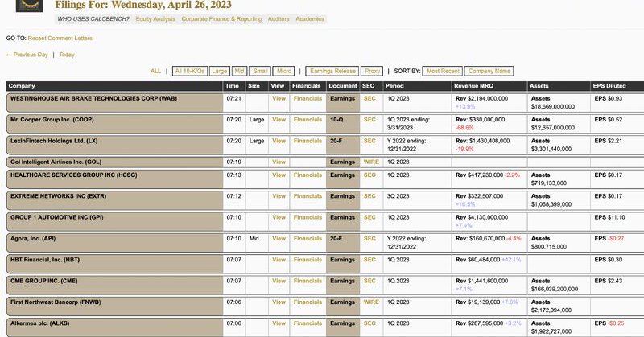The image size is (644, 337).
Task: Click Alkermes plc. (ALKS)
Action: [39, 323]
